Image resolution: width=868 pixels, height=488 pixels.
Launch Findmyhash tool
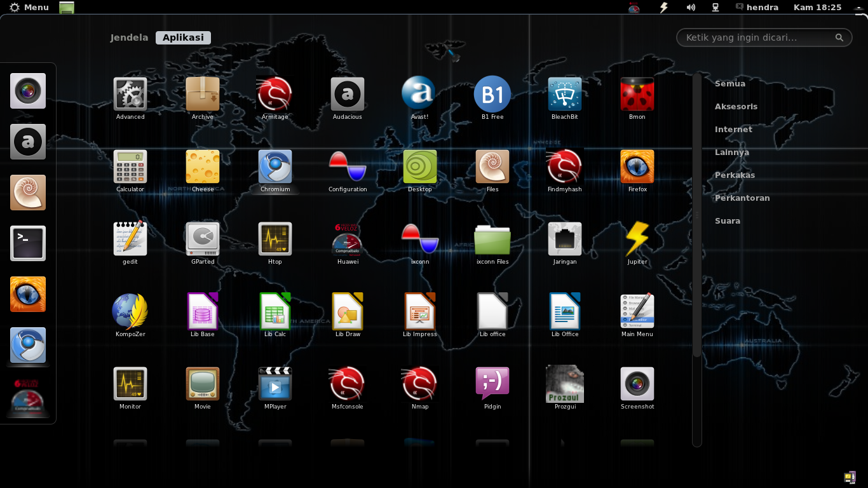tap(565, 166)
